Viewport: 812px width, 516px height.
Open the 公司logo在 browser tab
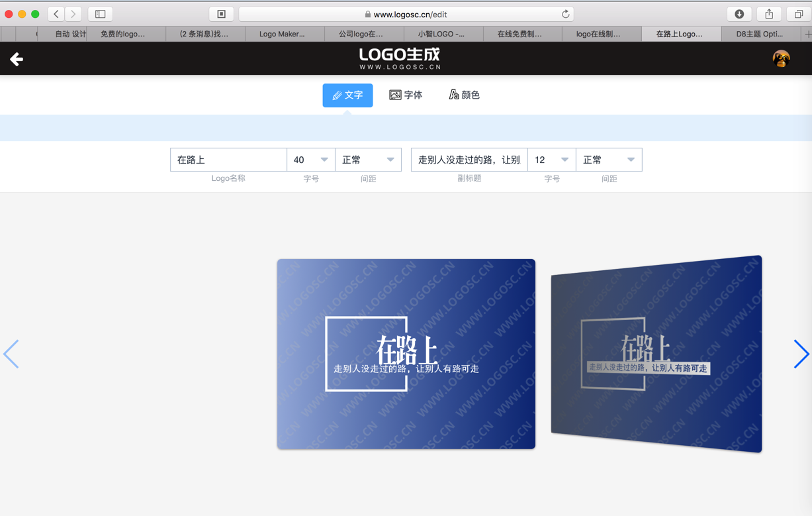tap(364, 34)
